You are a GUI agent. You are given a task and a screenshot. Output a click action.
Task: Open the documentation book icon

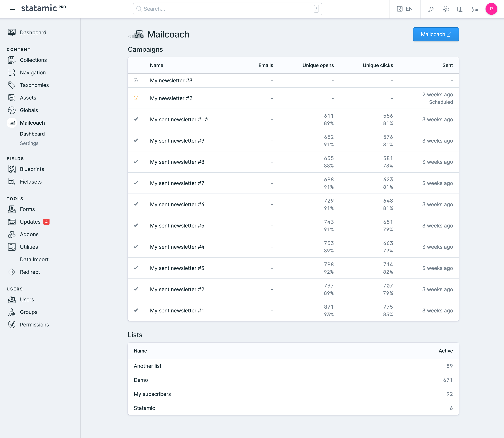point(460,9)
